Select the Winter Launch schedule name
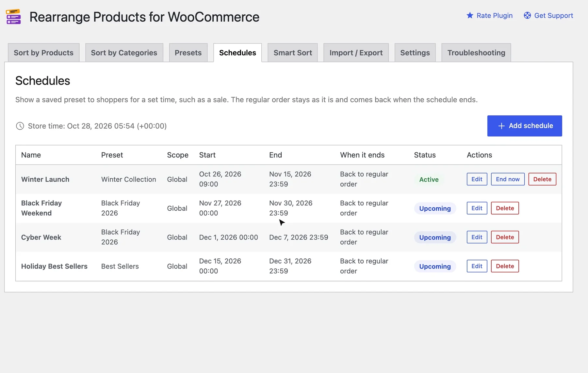Image resolution: width=588 pixels, height=373 pixels. (45, 179)
